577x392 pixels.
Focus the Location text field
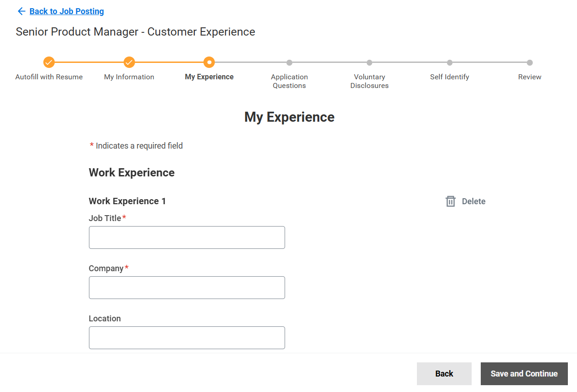[x=187, y=338]
